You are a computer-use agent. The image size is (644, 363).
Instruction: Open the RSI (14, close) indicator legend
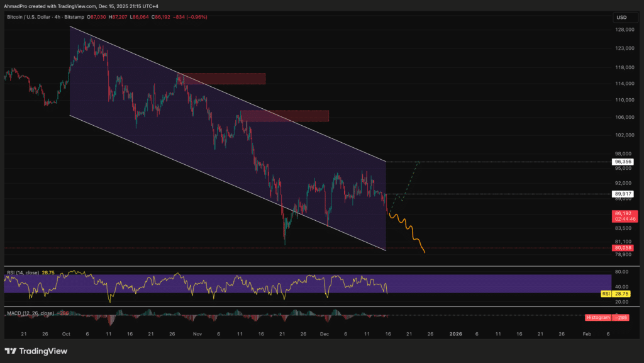(24, 272)
